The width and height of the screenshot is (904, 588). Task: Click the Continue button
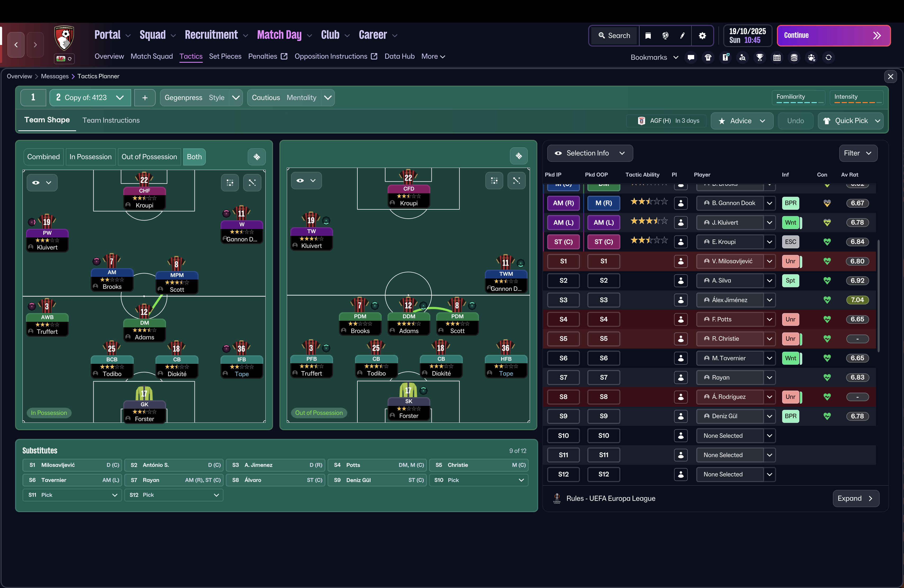coord(833,35)
